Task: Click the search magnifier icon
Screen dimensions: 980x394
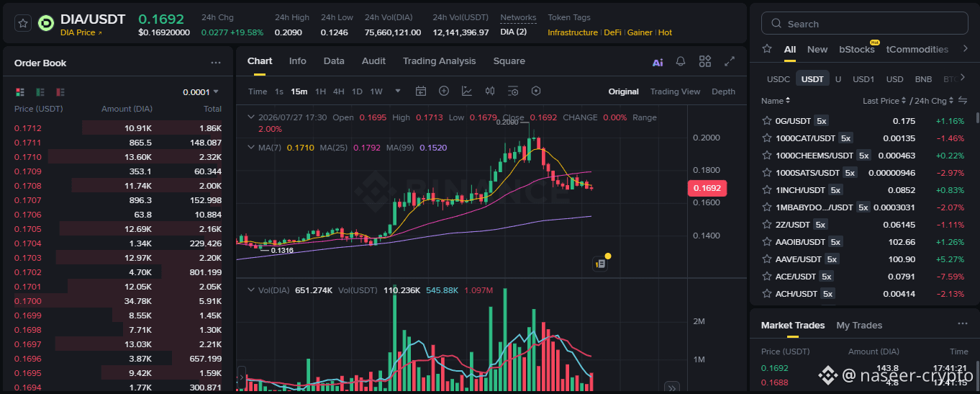Action: coord(776,24)
